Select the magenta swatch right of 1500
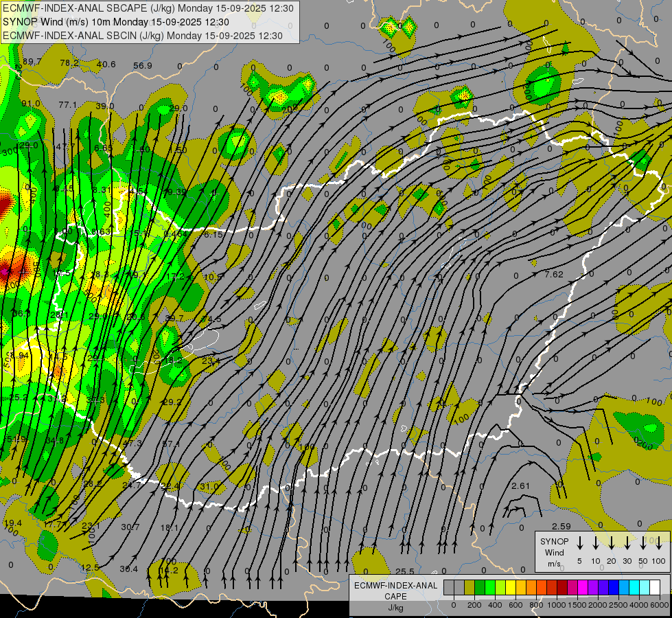This screenshot has width=672, height=618. click(583, 587)
